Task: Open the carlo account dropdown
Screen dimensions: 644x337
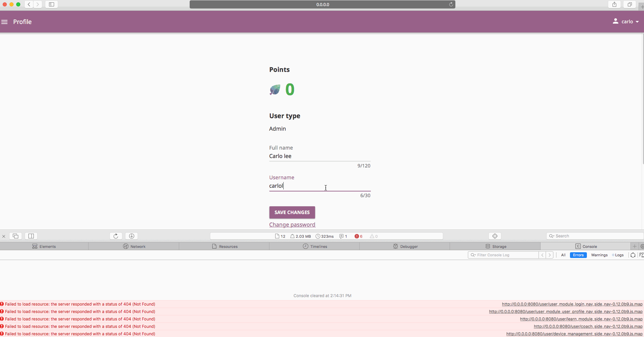Action: (626, 21)
